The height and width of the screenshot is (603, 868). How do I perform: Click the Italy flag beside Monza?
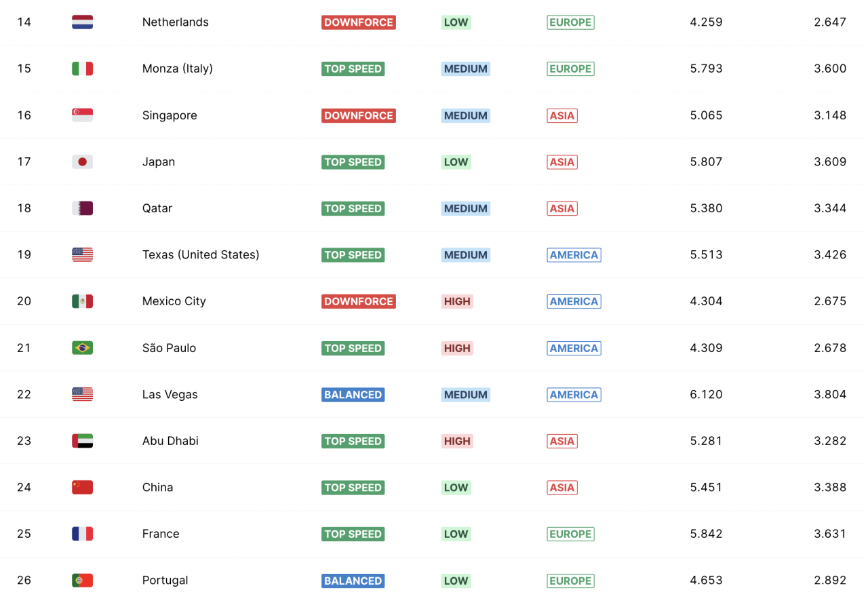[82, 69]
